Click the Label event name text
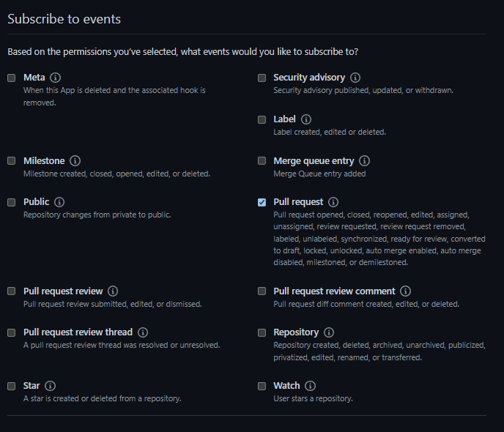This screenshot has height=432, width=504. tap(284, 119)
